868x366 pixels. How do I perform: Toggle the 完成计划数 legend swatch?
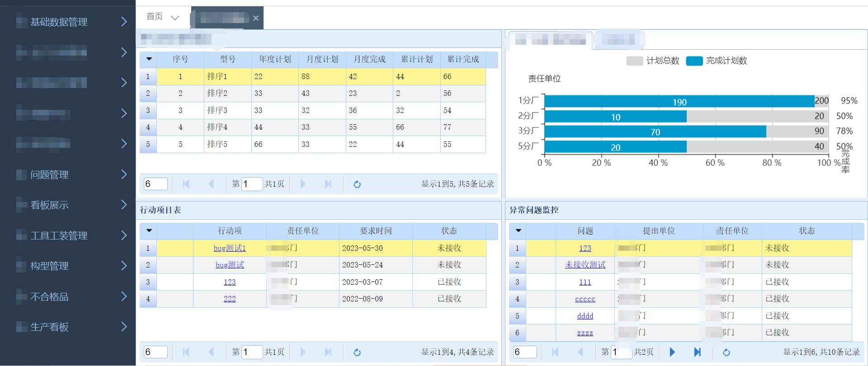coord(694,61)
